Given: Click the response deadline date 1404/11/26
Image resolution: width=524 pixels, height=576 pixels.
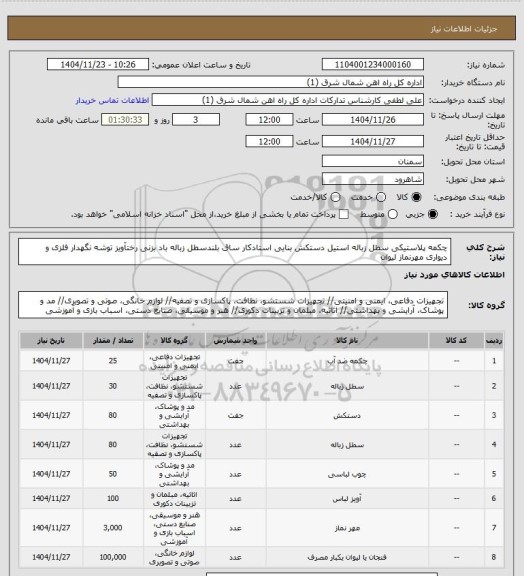Looking at the screenshot, I should click(373, 120).
